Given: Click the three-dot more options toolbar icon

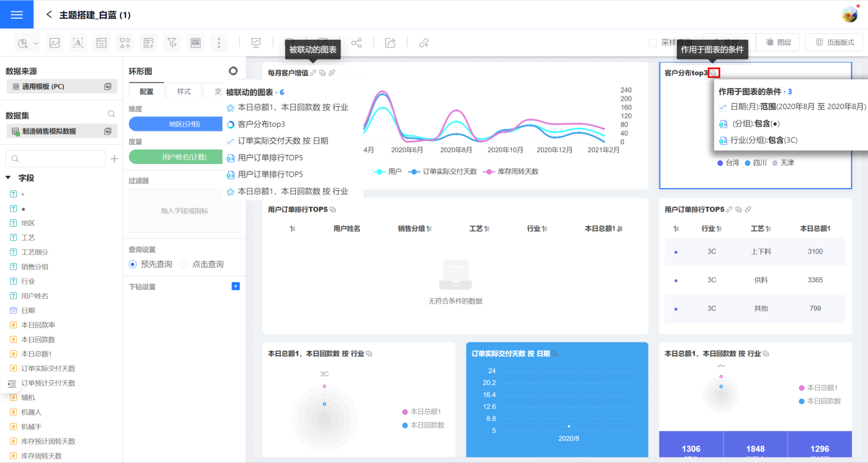Looking at the screenshot, I should click(219, 43).
